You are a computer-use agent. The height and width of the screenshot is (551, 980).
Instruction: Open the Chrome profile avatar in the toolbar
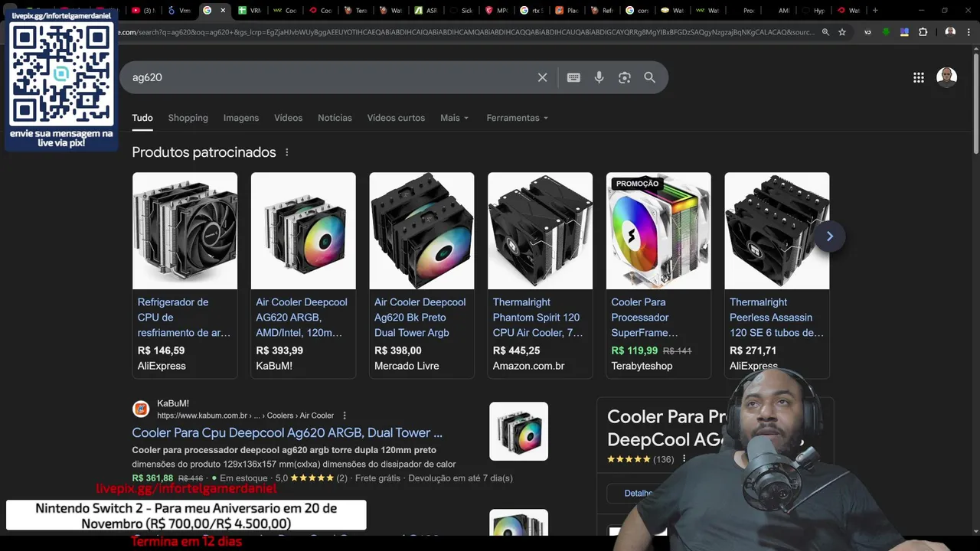point(950,32)
